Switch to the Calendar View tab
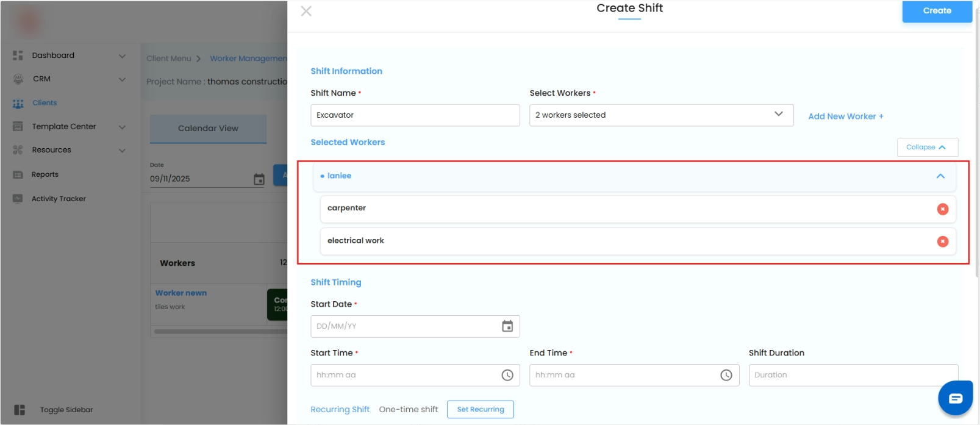980x425 pixels. 208,129
